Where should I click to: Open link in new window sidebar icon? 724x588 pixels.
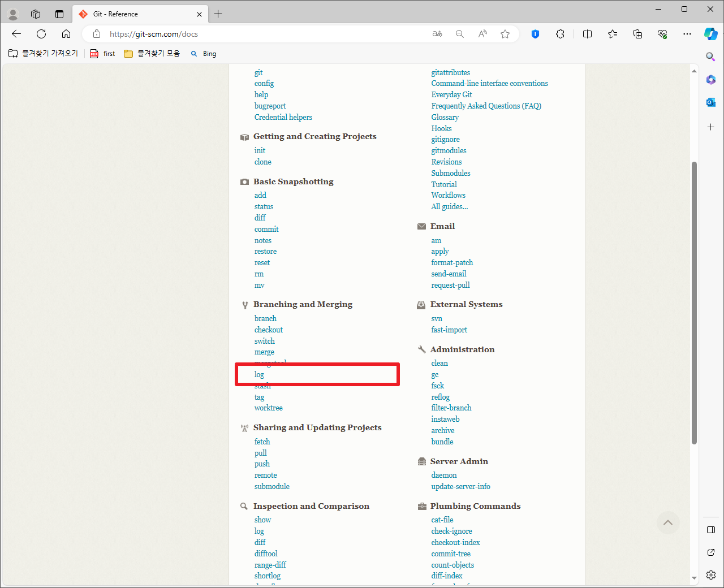click(711, 552)
